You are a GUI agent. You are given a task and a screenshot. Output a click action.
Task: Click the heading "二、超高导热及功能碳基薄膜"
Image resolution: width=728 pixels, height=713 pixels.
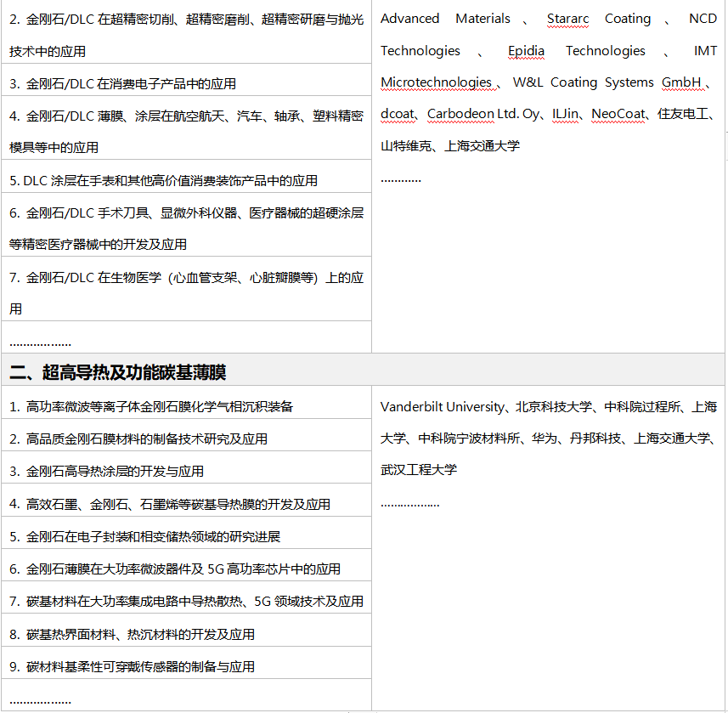click(x=118, y=372)
